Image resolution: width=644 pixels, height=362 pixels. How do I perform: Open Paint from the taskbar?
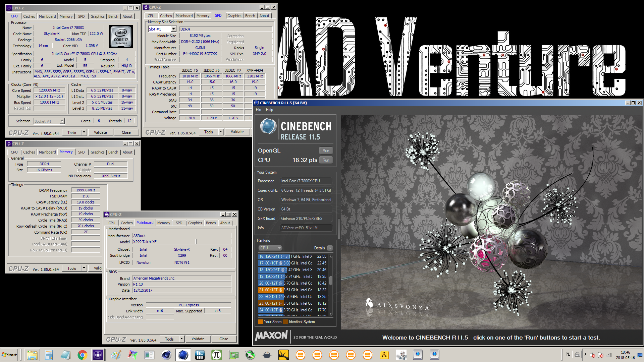[116, 355]
